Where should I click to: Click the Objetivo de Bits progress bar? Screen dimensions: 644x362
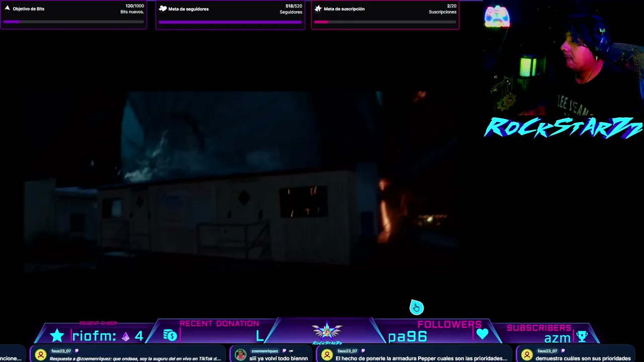(73, 22)
